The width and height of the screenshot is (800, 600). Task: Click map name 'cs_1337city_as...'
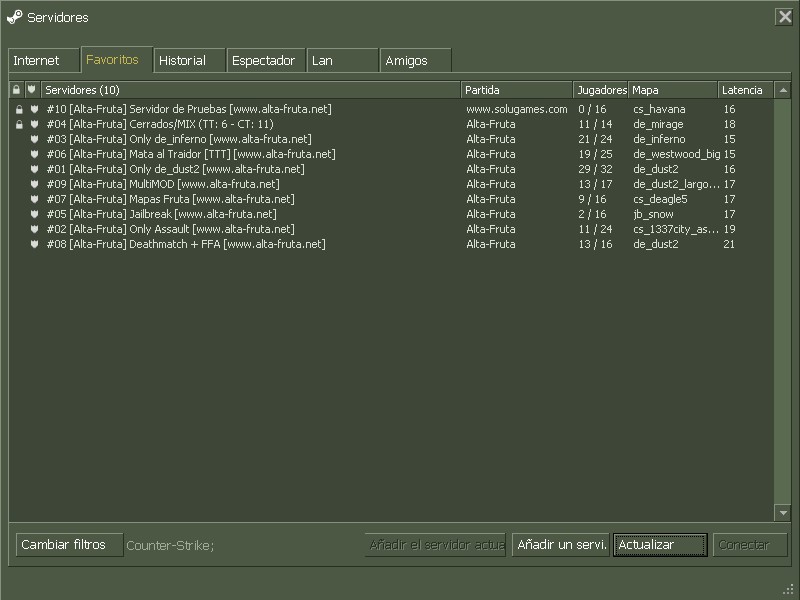(676, 229)
